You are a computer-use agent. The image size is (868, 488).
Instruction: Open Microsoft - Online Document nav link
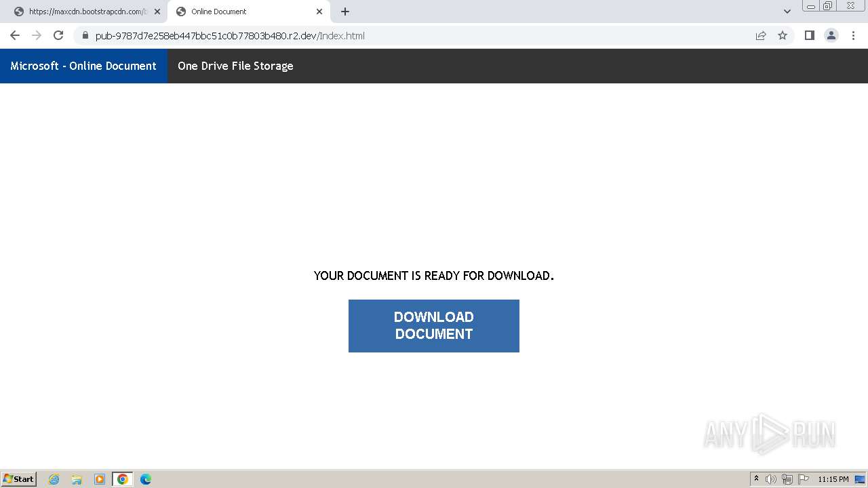[83, 66]
